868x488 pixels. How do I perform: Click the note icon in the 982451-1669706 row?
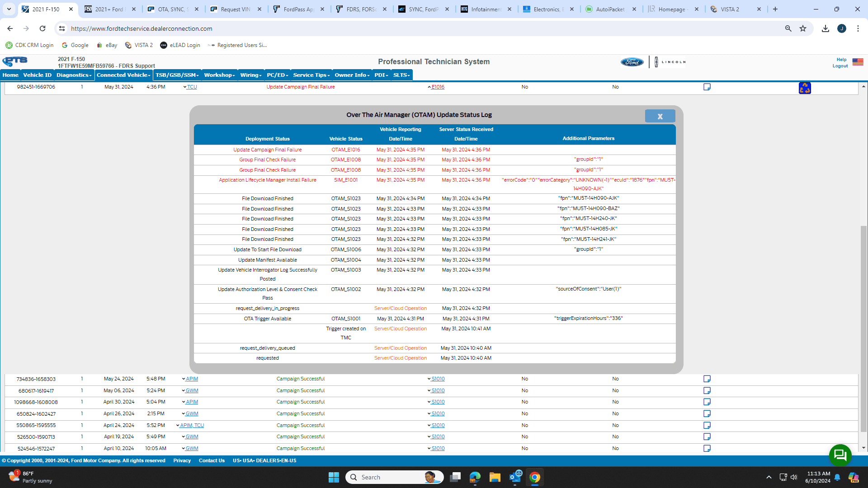pos(707,87)
